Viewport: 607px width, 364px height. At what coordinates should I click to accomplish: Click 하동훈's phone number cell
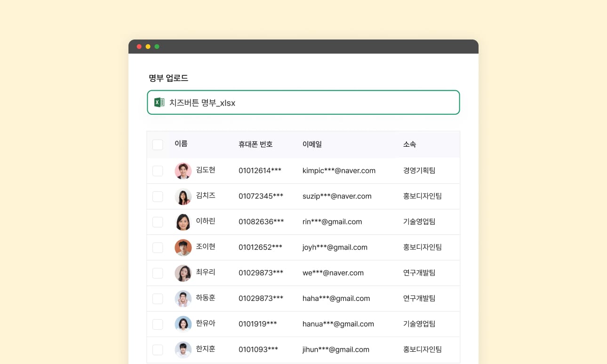click(x=261, y=299)
